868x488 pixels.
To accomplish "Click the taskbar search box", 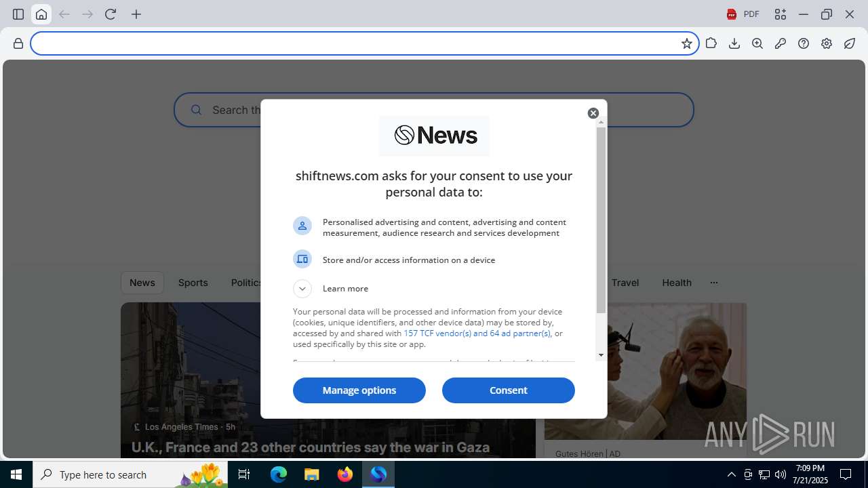I will [130, 474].
